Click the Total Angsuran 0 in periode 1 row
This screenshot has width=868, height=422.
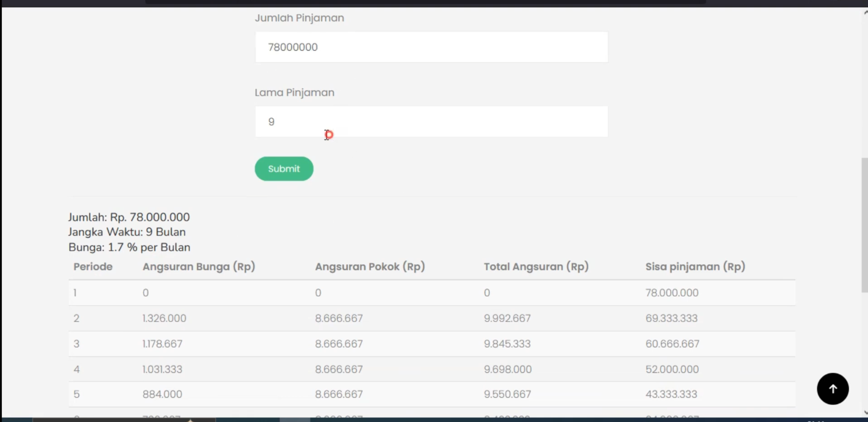click(x=487, y=293)
